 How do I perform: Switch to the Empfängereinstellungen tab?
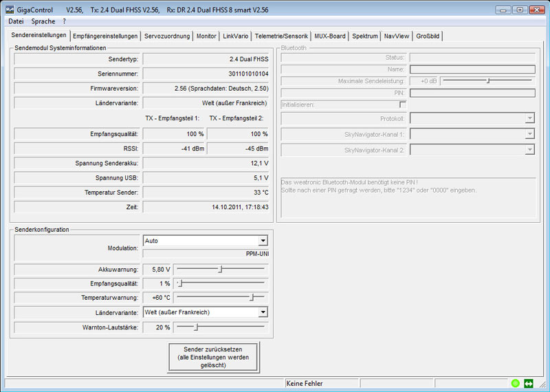[105, 36]
